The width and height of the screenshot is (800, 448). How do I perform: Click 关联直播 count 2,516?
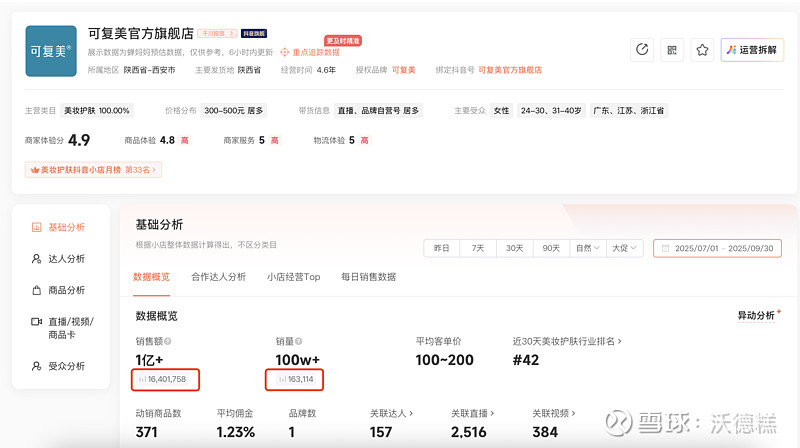(x=468, y=432)
